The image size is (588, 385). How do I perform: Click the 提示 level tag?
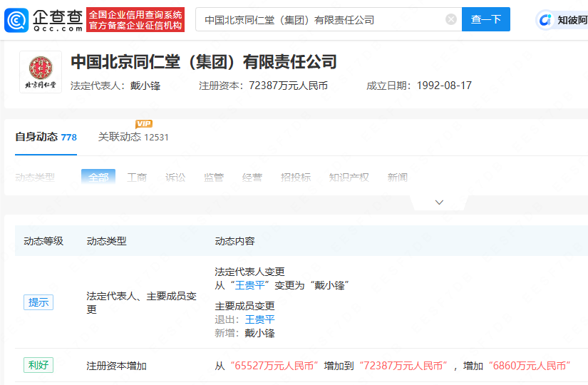click(x=38, y=302)
